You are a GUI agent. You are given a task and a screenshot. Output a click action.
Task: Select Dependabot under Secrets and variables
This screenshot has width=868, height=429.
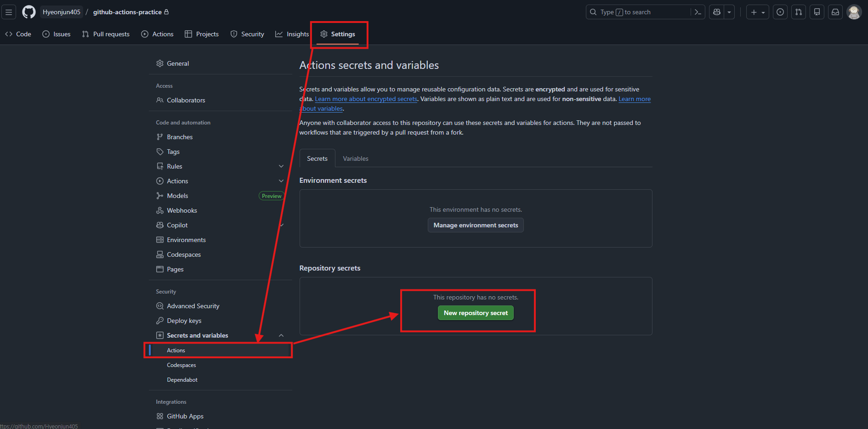pos(182,380)
